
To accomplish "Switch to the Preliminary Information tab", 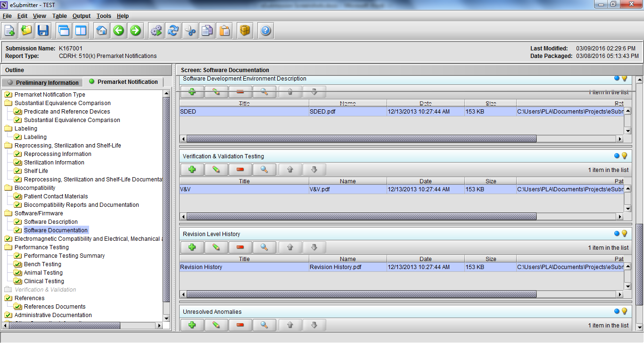I will [43, 82].
